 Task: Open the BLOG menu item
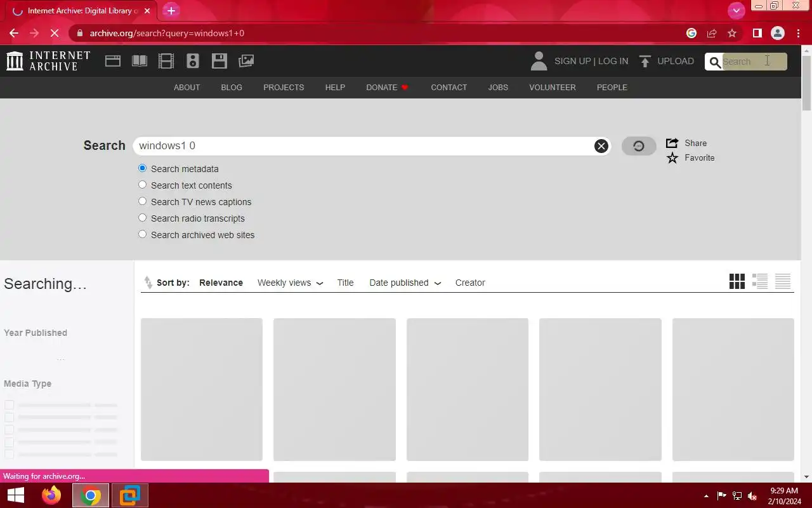[232, 88]
